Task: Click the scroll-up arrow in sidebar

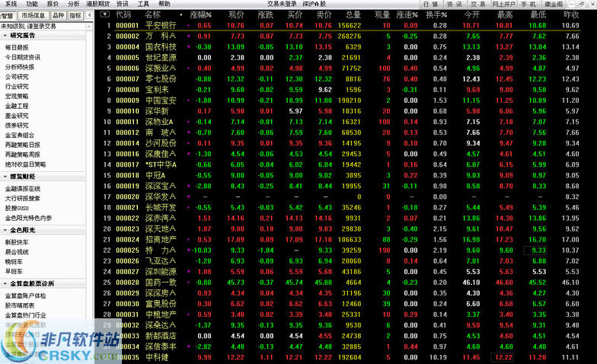Action: [x=89, y=26]
